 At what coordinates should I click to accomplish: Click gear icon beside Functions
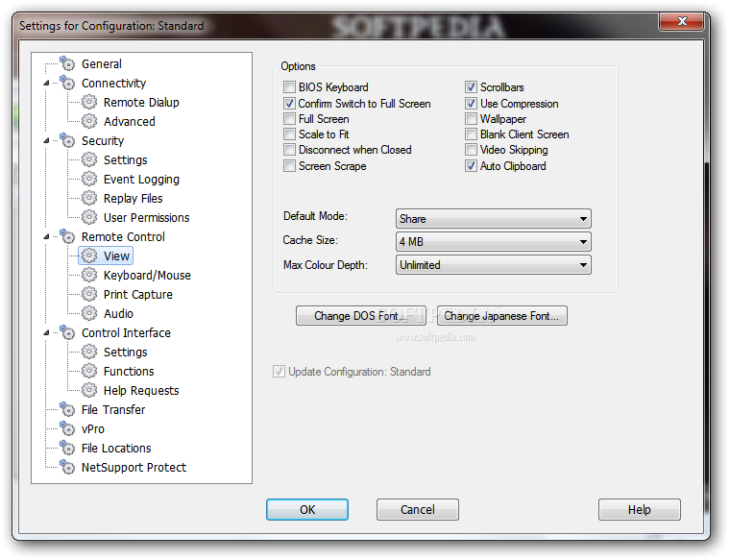[x=89, y=371]
